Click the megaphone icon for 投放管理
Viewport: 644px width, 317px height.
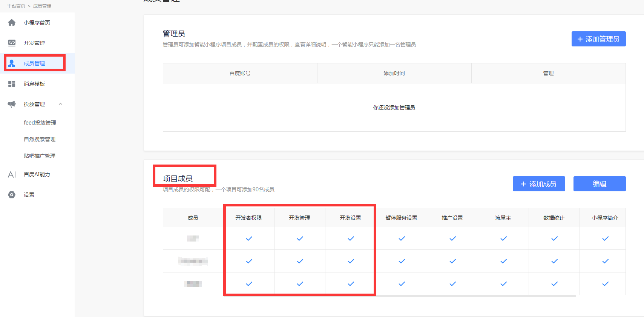(x=12, y=104)
